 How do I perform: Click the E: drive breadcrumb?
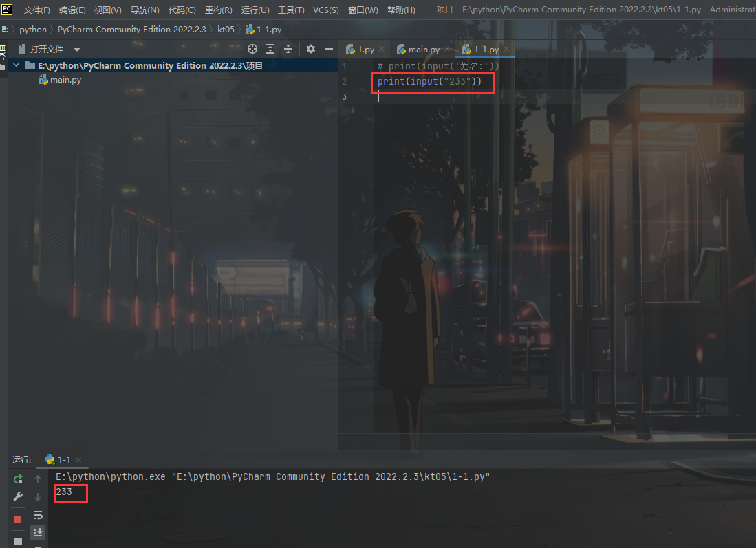[5, 30]
